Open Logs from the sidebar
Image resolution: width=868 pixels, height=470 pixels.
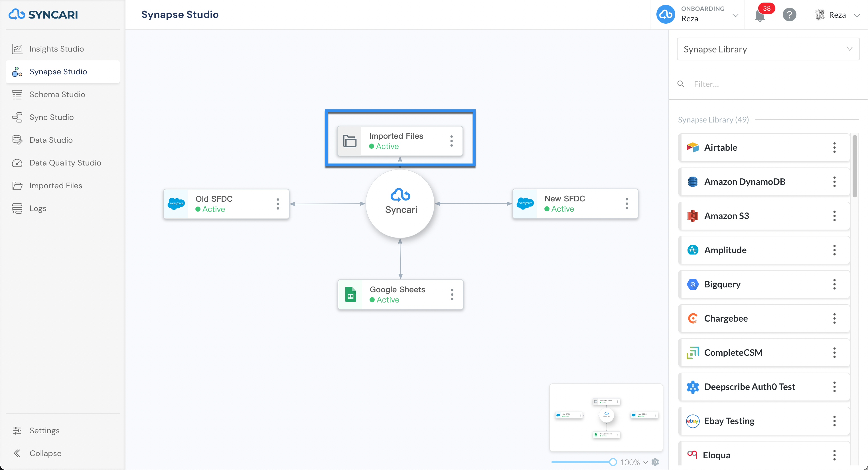[37, 209]
